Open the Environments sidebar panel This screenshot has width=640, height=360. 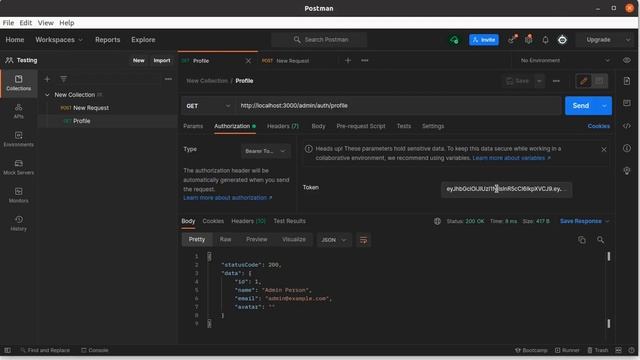pyautogui.click(x=18, y=139)
